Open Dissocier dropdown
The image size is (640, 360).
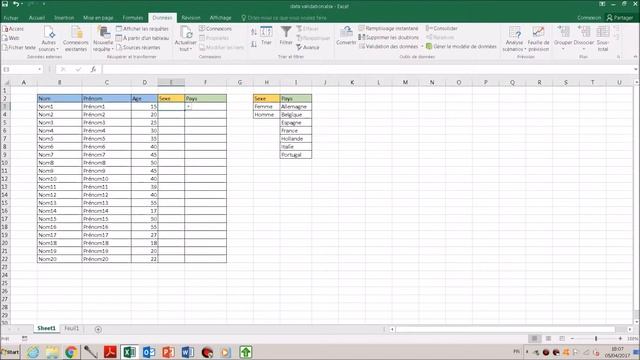(x=584, y=38)
